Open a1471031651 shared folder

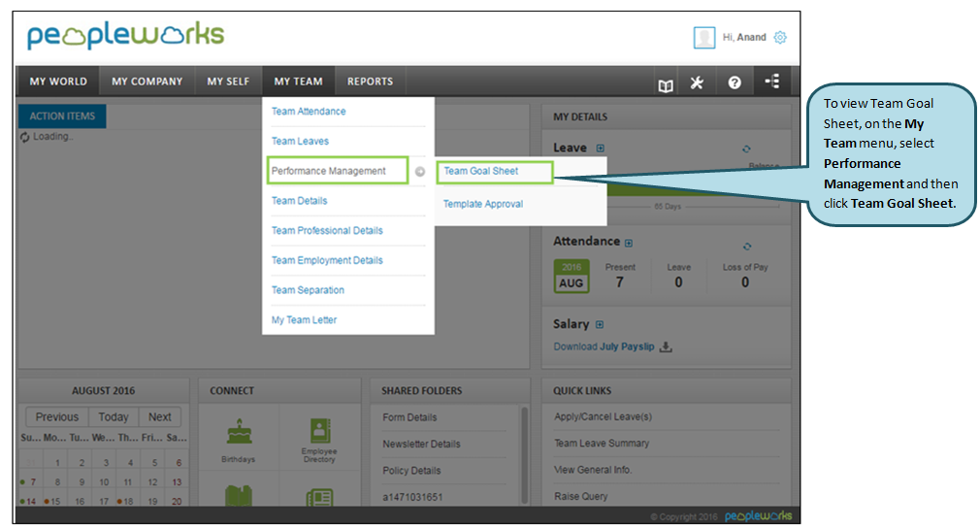412,497
